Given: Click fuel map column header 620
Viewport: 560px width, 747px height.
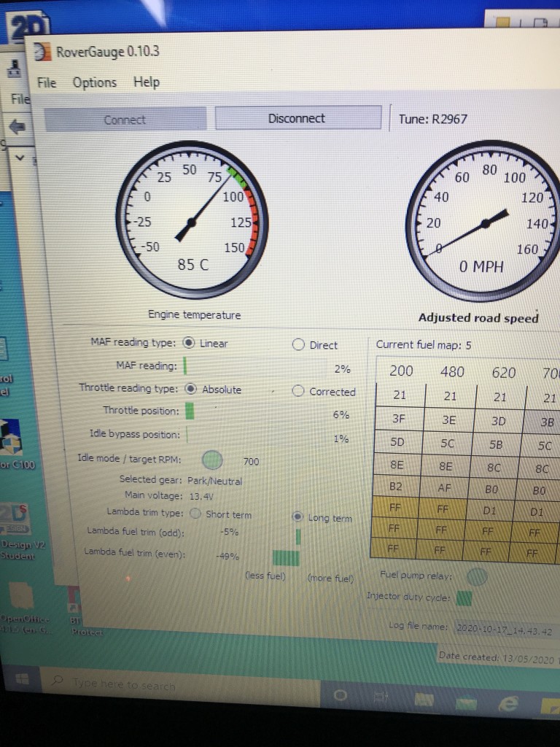Looking at the screenshot, I should coord(504,373).
